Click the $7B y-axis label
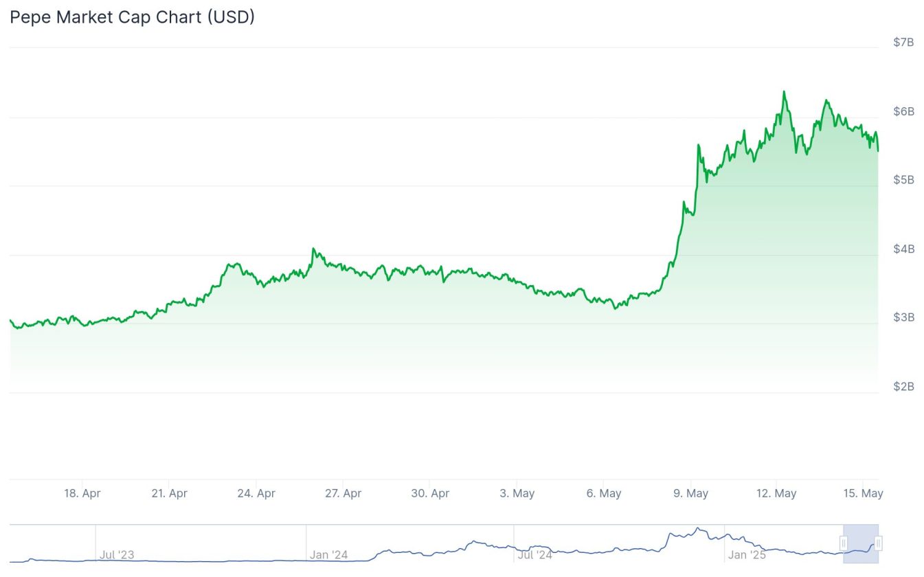924x577 pixels. coord(903,43)
